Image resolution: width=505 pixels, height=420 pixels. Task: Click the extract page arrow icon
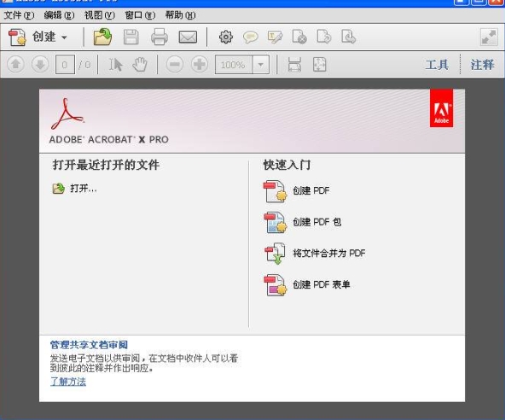[323, 37]
